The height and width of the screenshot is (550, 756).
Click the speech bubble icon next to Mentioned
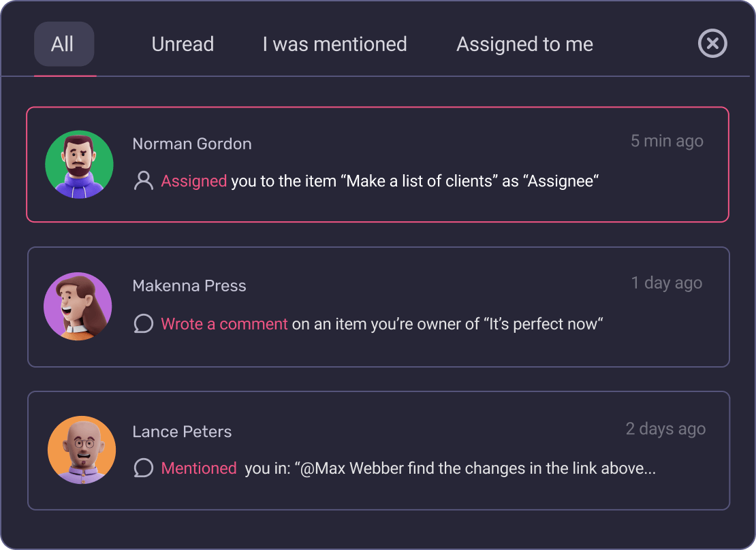(x=143, y=468)
